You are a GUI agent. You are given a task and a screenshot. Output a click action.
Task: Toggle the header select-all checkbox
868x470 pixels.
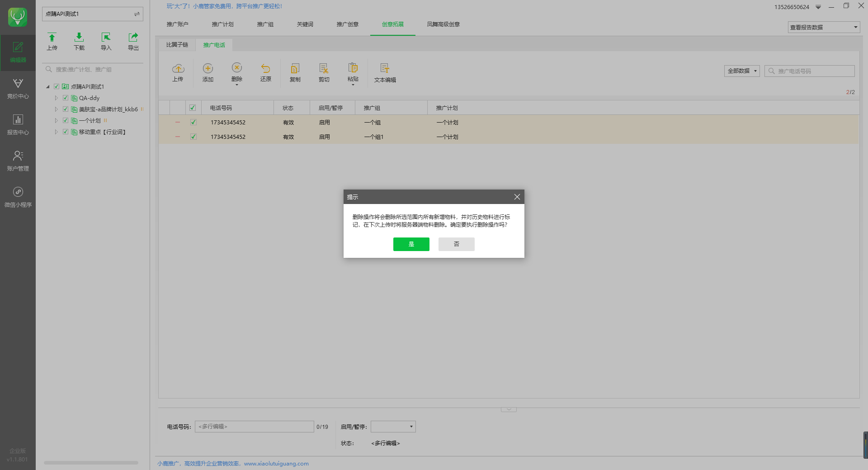pos(193,108)
